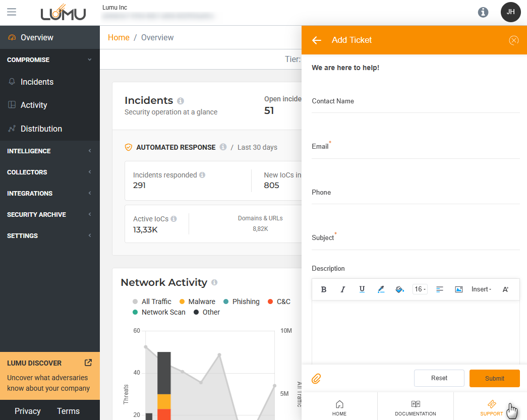Click the back arrow in Add Ticket
This screenshot has height=420, width=527.
317,40
